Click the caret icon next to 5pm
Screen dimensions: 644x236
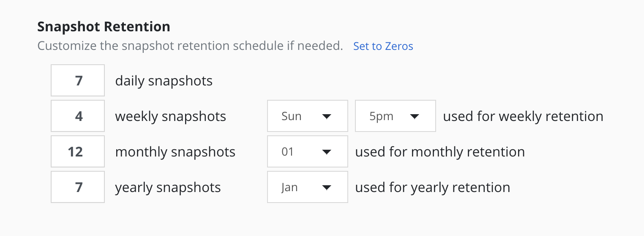(414, 116)
